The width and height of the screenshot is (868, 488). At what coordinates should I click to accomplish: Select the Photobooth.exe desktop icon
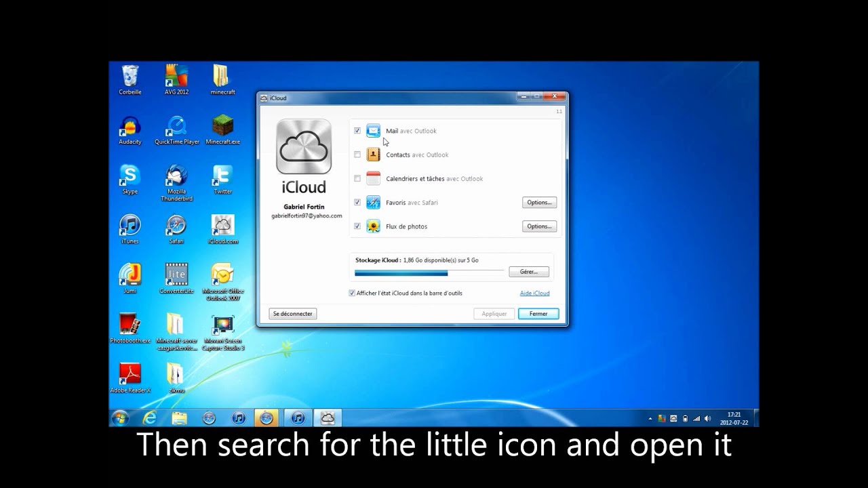click(x=130, y=329)
